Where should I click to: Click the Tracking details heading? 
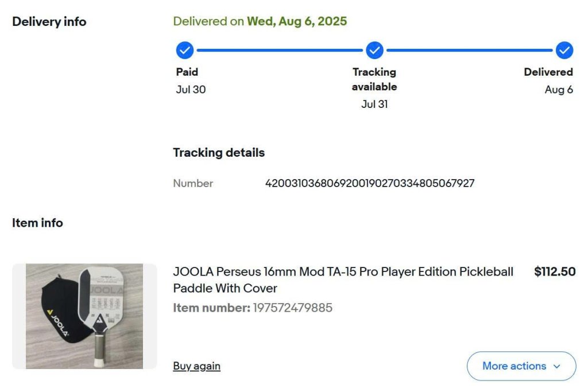(219, 153)
